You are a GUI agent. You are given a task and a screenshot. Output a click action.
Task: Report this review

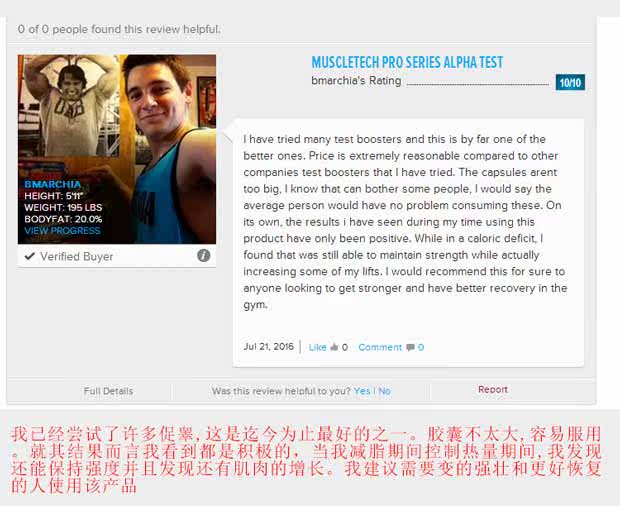493,389
